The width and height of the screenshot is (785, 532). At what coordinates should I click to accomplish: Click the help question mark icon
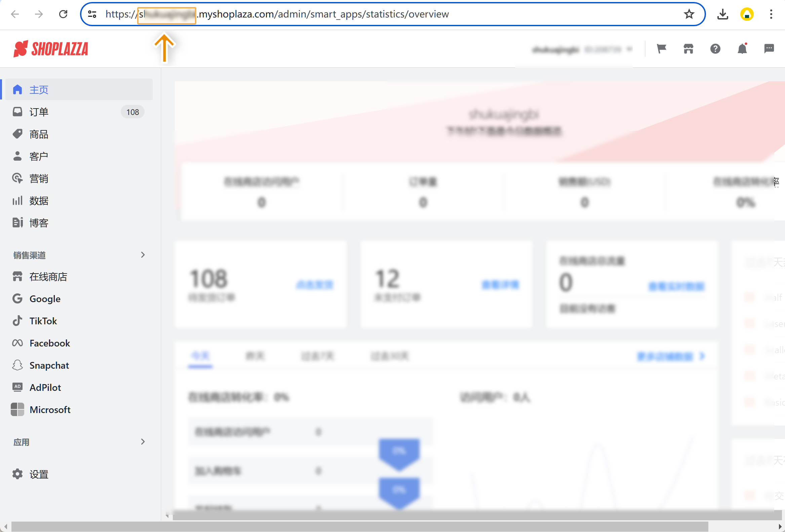click(715, 49)
